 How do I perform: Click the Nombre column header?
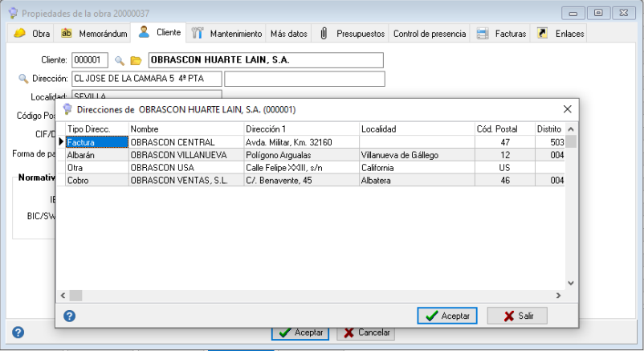(x=186, y=129)
